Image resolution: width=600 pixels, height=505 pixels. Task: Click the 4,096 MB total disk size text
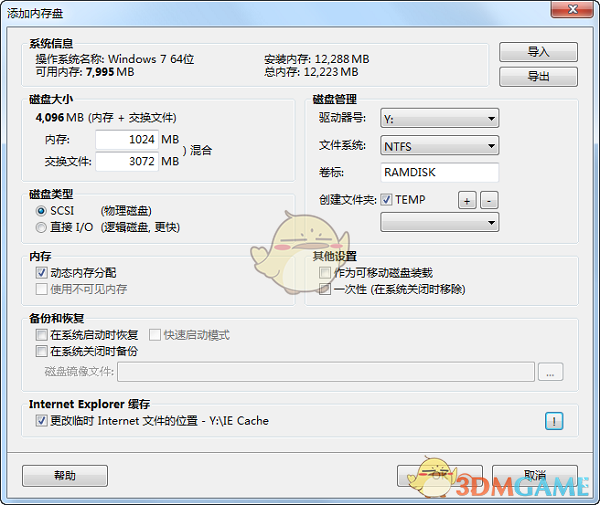click(x=59, y=117)
